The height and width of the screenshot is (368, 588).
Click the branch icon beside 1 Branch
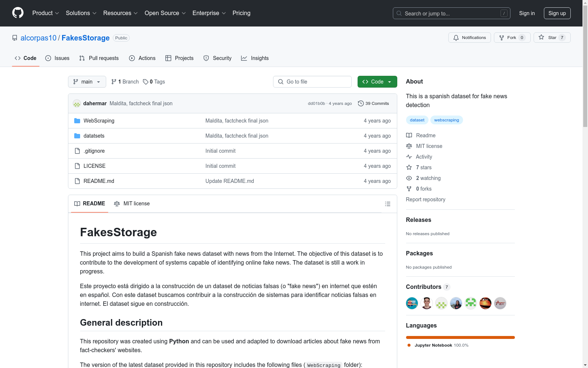114,82
